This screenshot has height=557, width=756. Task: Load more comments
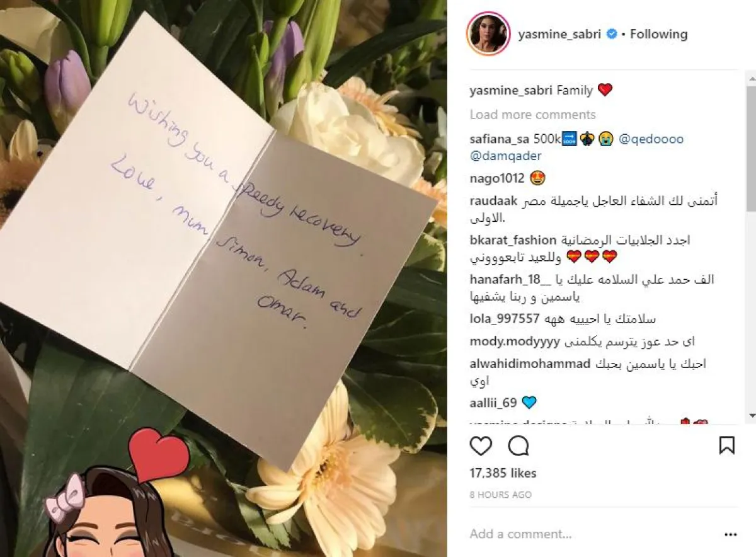(532, 115)
